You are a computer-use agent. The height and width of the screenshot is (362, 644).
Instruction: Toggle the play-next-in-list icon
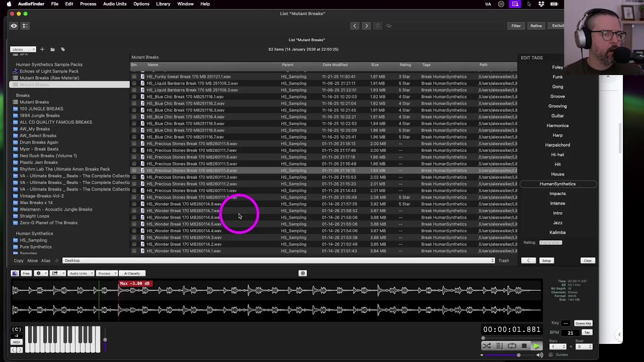[x=499, y=346]
